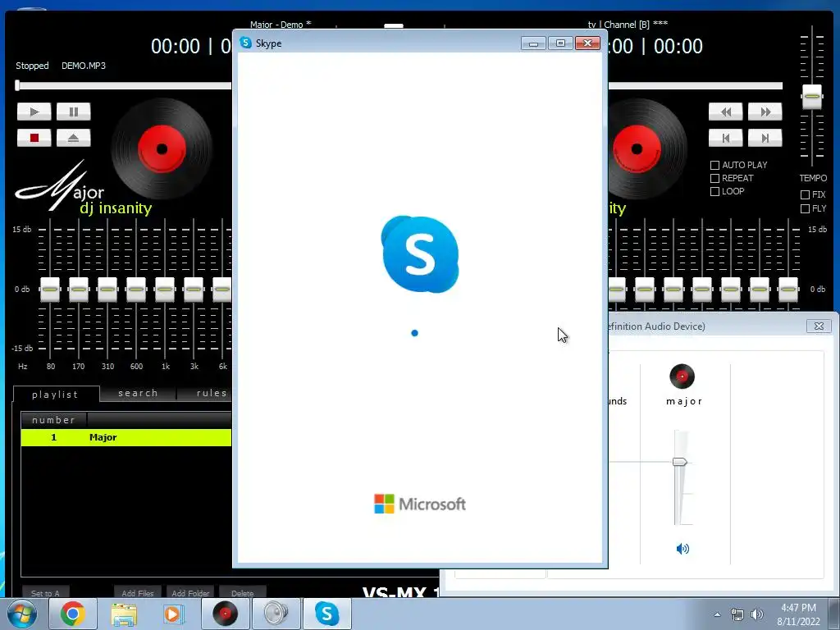Click the deck A vinyl record
Viewport: 840px width, 630px height.
tap(162, 149)
